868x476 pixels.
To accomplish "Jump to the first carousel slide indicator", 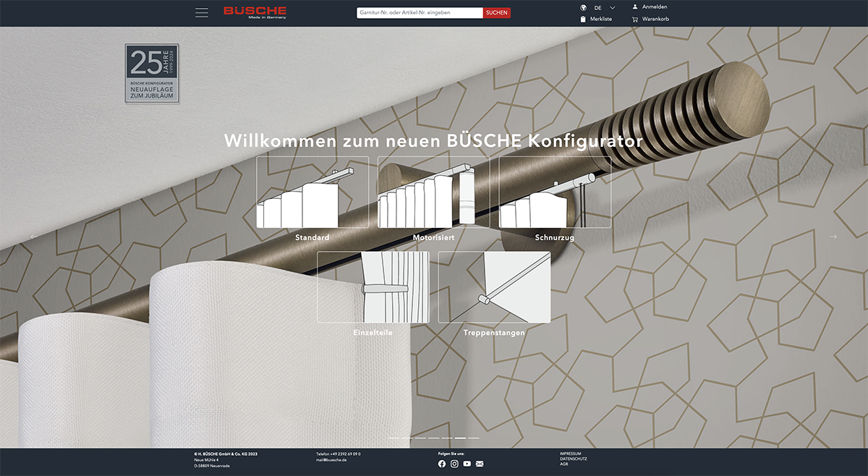I will coord(393,438).
